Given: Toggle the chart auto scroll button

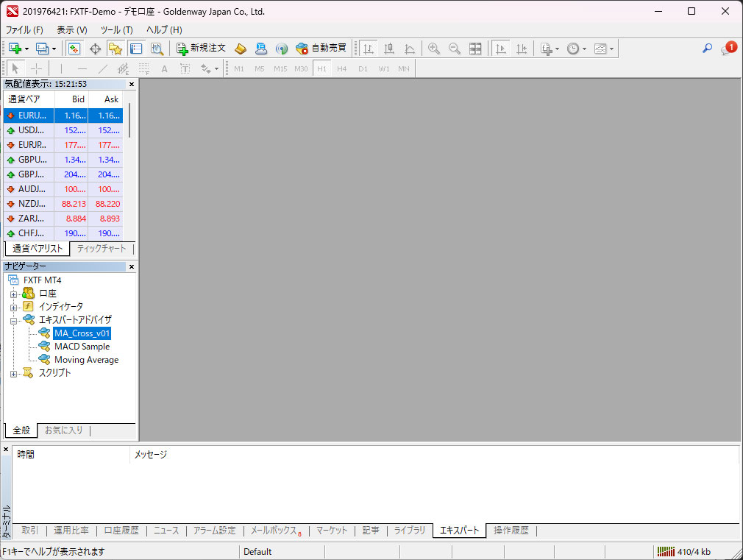Looking at the screenshot, I should [500, 49].
